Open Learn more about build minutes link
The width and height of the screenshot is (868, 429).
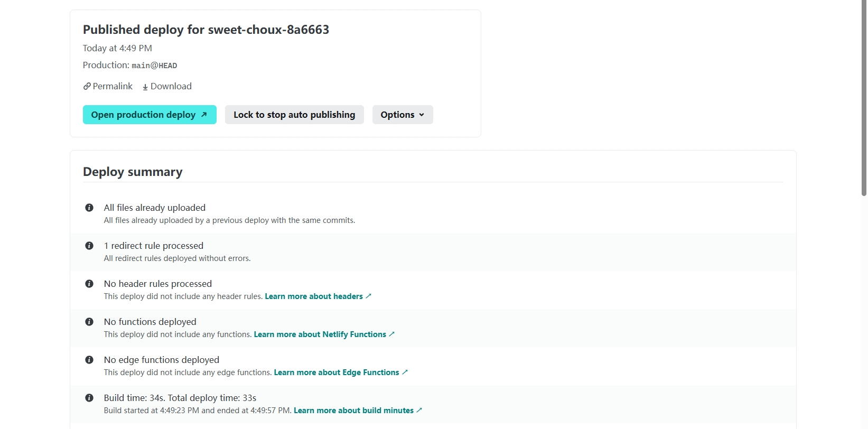358,411
